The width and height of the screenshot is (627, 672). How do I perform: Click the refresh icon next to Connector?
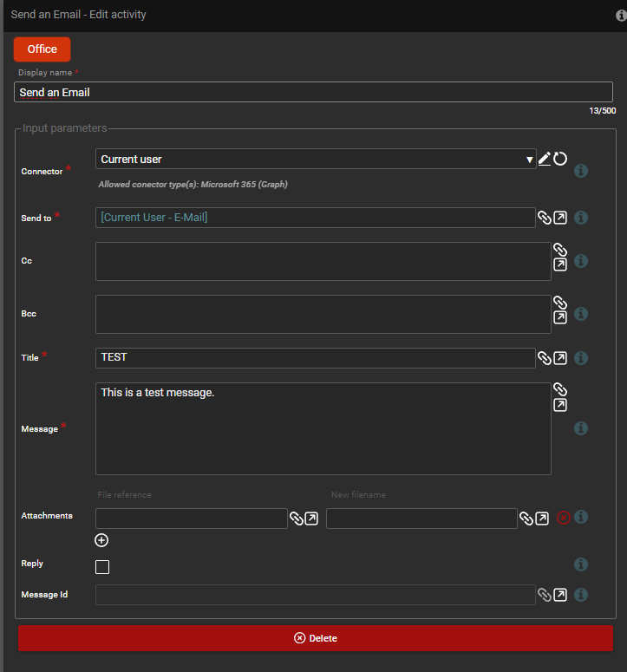click(x=560, y=159)
